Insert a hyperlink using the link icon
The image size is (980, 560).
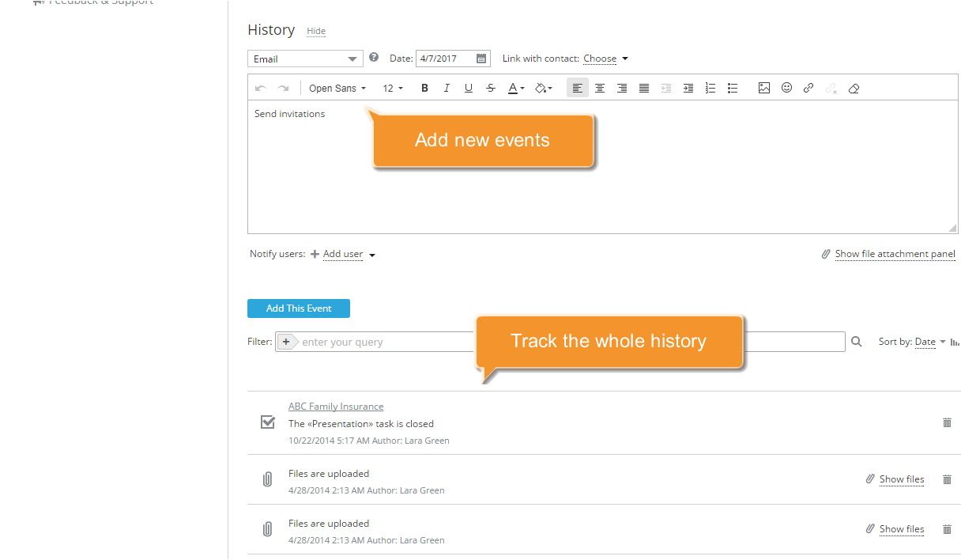(808, 88)
